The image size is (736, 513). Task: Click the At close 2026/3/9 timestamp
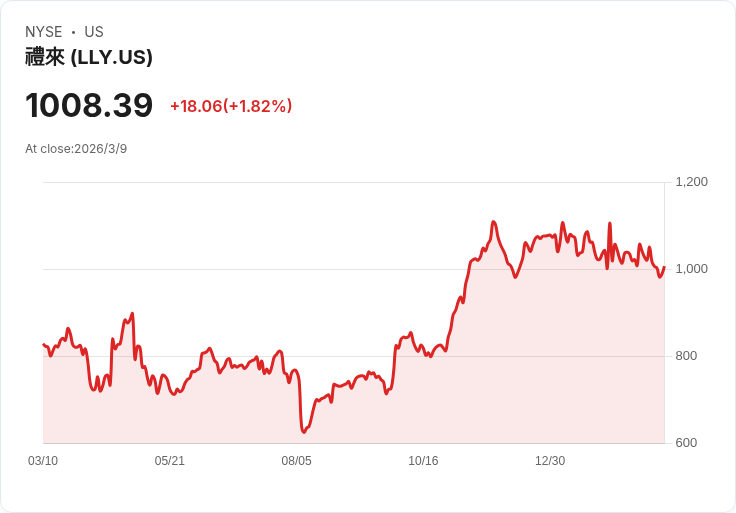point(76,149)
